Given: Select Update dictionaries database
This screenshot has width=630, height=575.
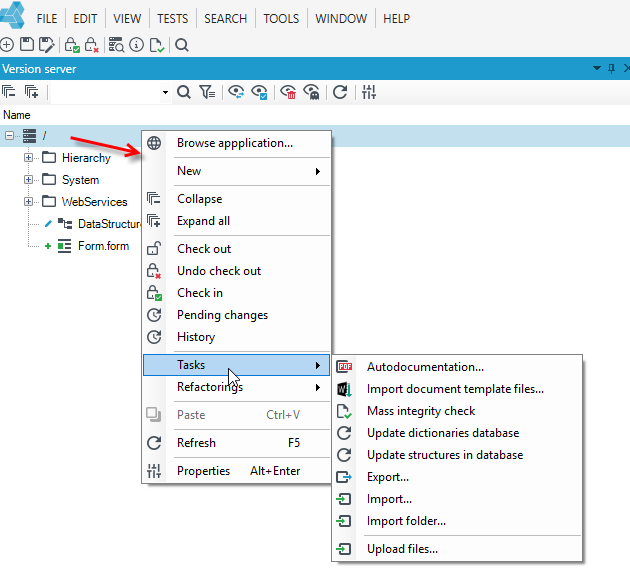Looking at the screenshot, I should pyautogui.click(x=457, y=433).
